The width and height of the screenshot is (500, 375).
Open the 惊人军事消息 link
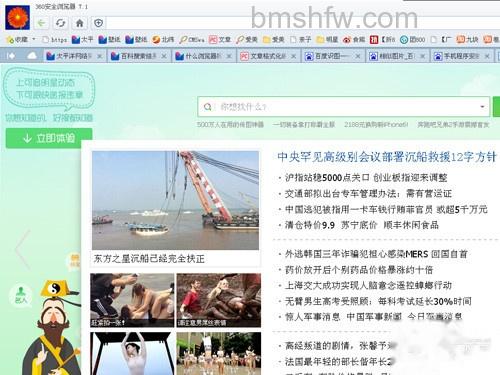click(x=312, y=317)
